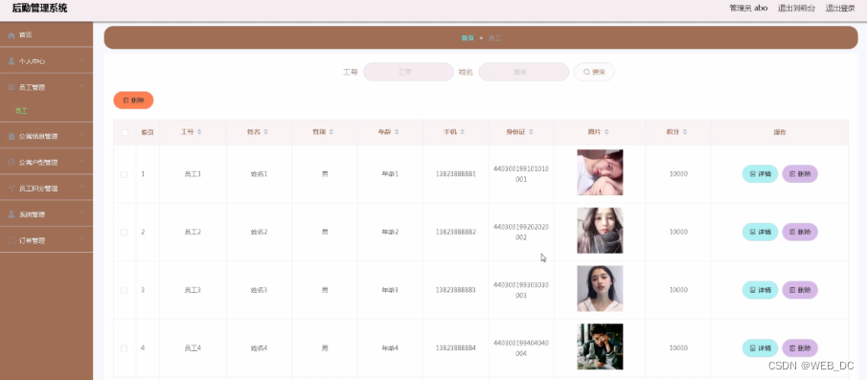Click 退出到前台 link in header
The height and width of the screenshot is (380, 868).
coord(796,9)
